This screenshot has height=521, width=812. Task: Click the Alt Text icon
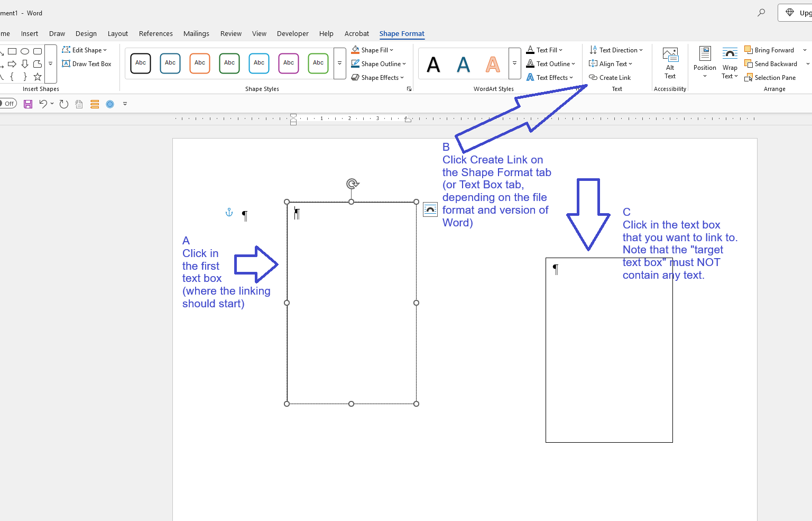pos(670,63)
